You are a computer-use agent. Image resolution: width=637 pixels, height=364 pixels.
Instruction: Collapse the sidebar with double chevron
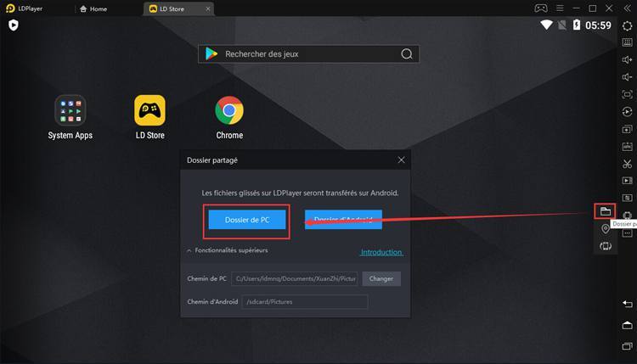tap(628, 8)
